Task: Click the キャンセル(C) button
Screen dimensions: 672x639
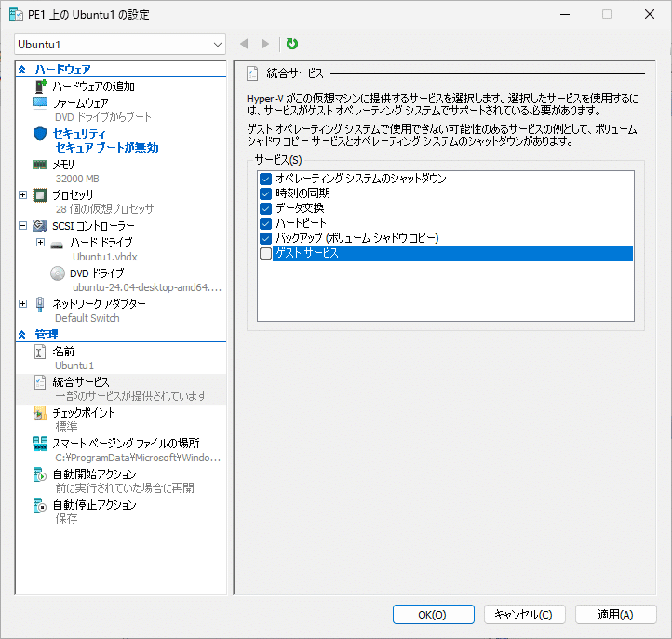Action: coord(524,615)
